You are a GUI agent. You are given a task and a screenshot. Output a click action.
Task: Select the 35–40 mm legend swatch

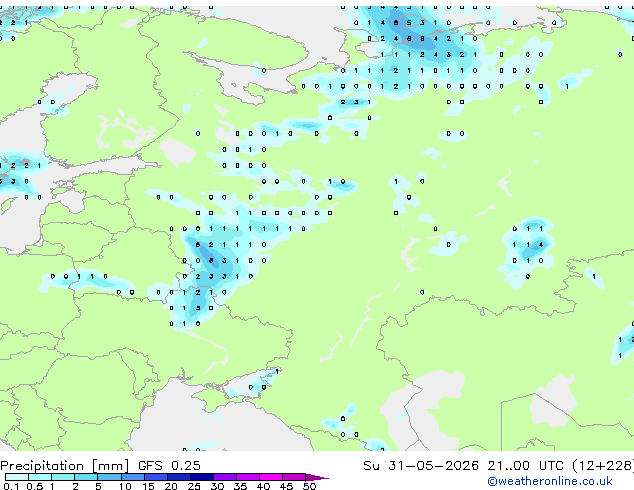248,477
